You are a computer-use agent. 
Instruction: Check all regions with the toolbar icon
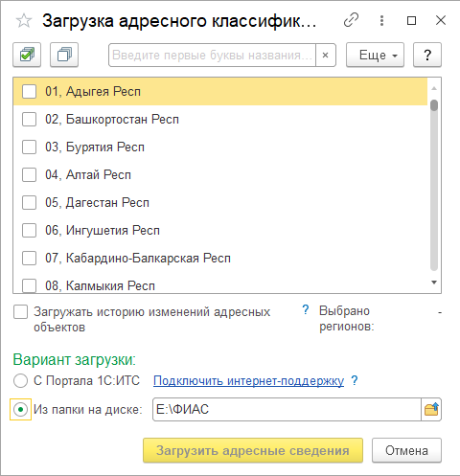point(27,55)
